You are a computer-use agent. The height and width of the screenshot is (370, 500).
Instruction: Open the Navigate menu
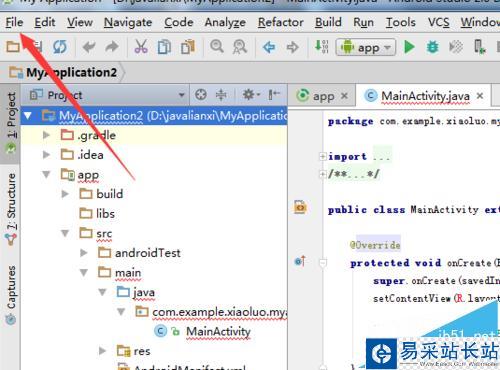click(128, 22)
